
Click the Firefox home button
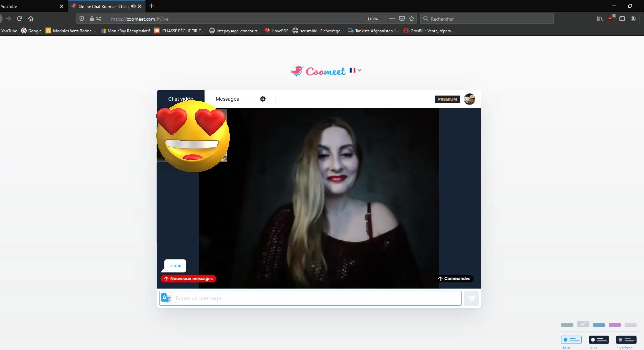pyautogui.click(x=31, y=19)
